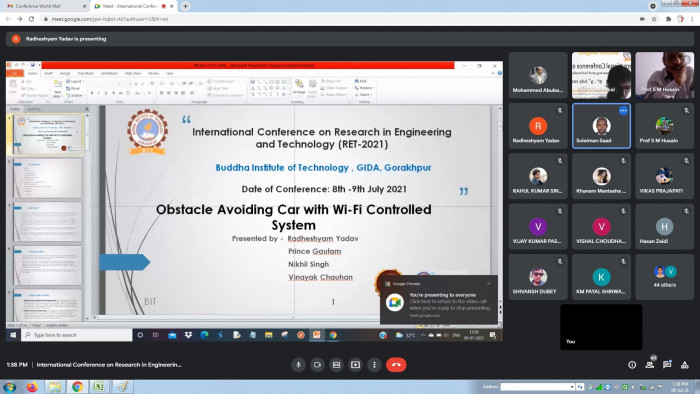
Task: Open the meeting details info icon
Action: tap(632, 365)
